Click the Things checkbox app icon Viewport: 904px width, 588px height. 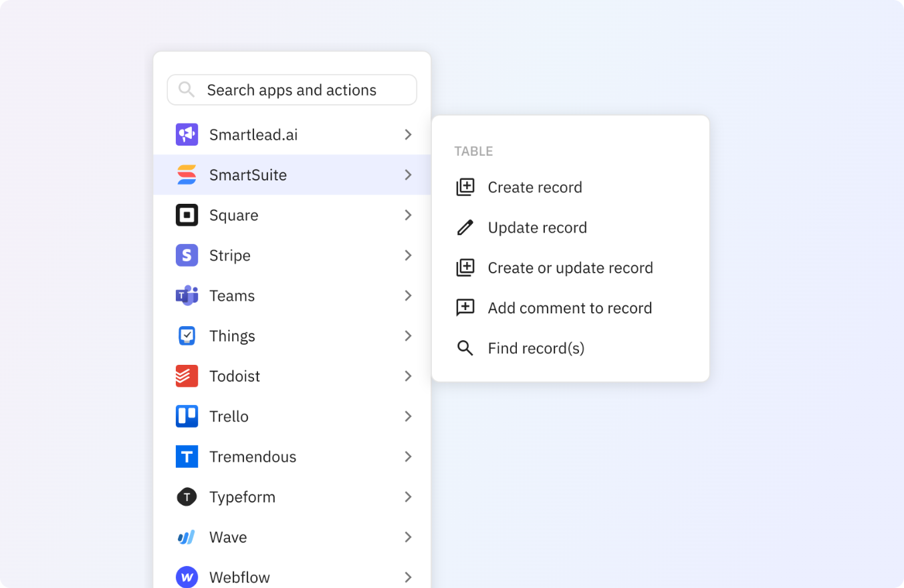(187, 335)
